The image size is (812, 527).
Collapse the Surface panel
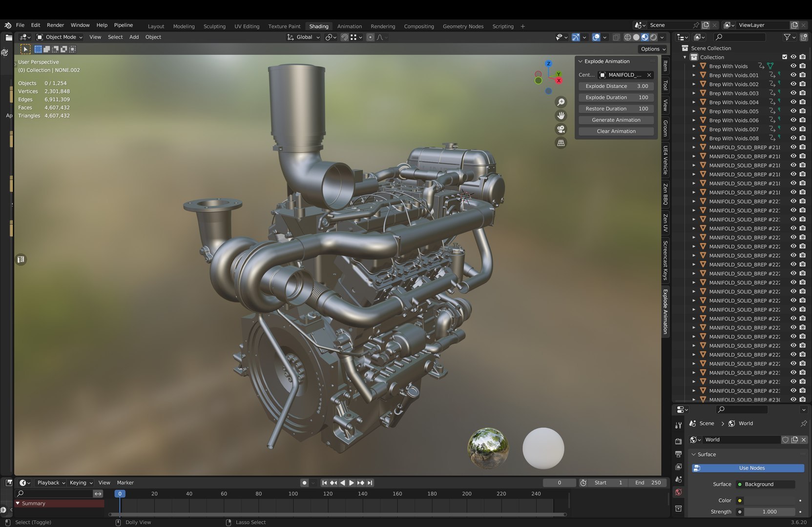click(x=694, y=454)
